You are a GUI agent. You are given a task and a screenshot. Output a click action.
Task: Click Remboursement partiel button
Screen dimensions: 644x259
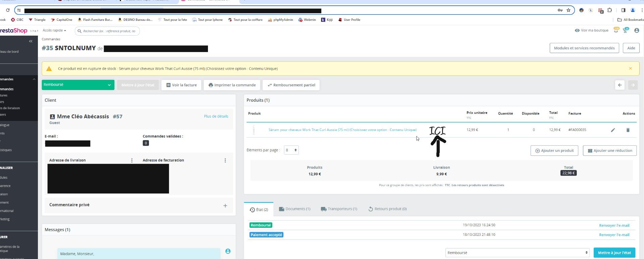291,85
